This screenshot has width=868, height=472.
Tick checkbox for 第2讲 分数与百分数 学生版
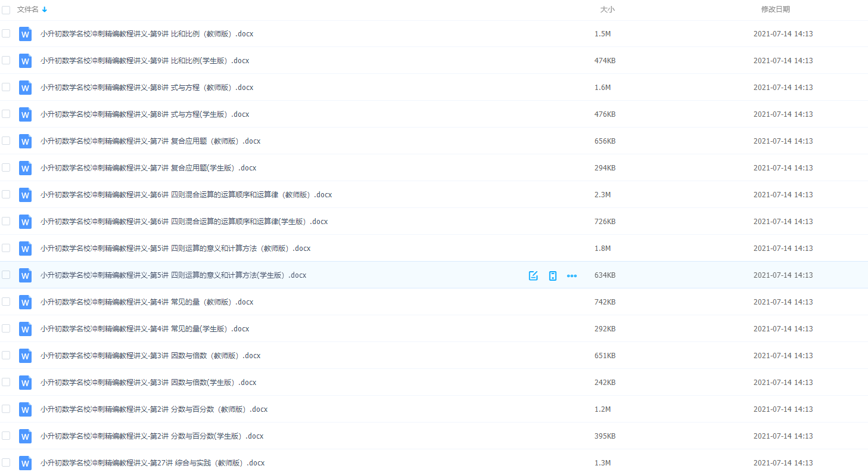(x=6, y=436)
